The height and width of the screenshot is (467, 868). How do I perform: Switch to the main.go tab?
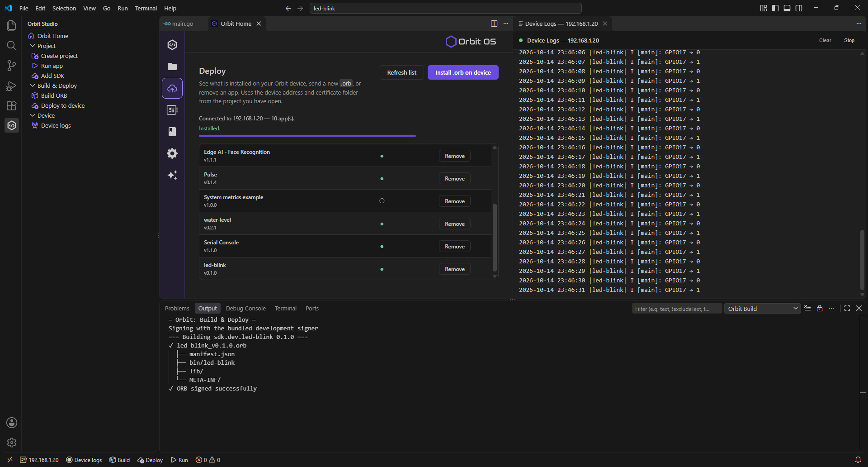[x=182, y=24]
